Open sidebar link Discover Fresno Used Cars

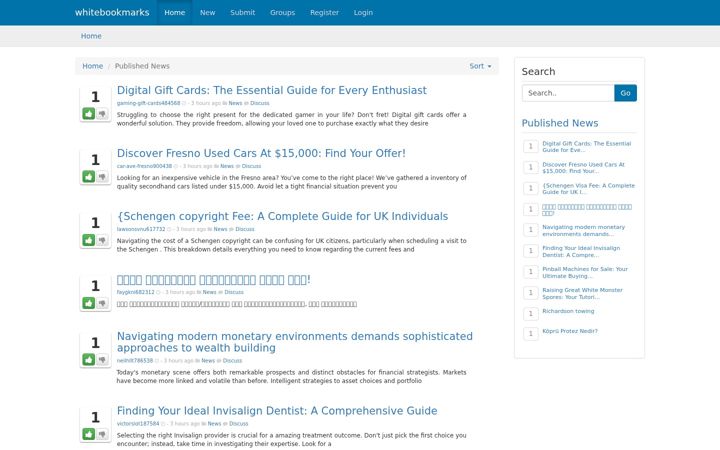coord(583,168)
